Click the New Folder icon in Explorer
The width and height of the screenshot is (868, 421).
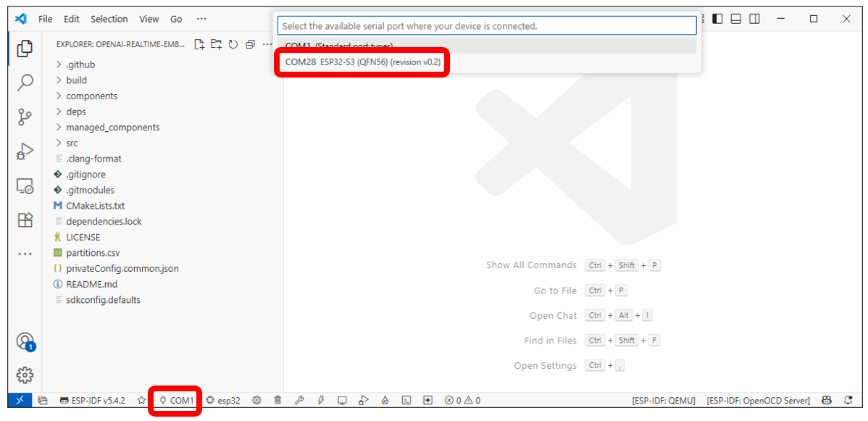216,45
